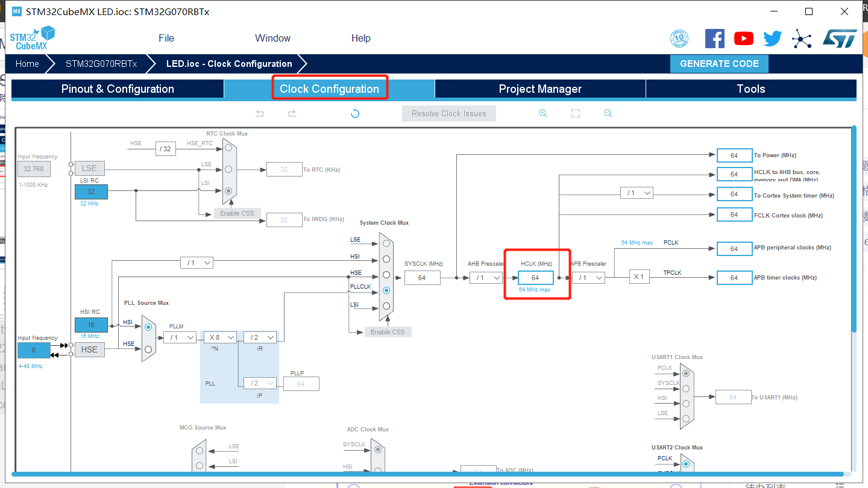This screenshot has height=488, width=868.
Task: Click the SYSCLK (MHz) value box
Action: (x=422, y=278)
